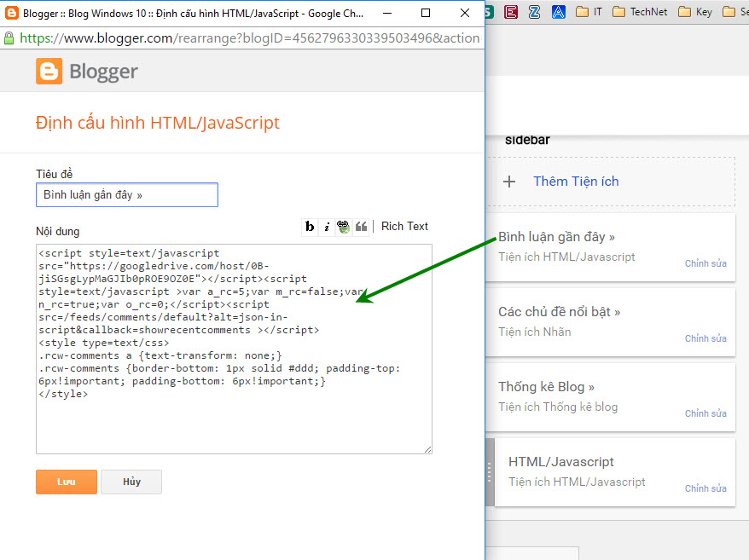Viewport: 749px width, 560px height.
Task: Click Chỉnh sửa for Bình luận gần đây gadget
Action: click(705, 263)
